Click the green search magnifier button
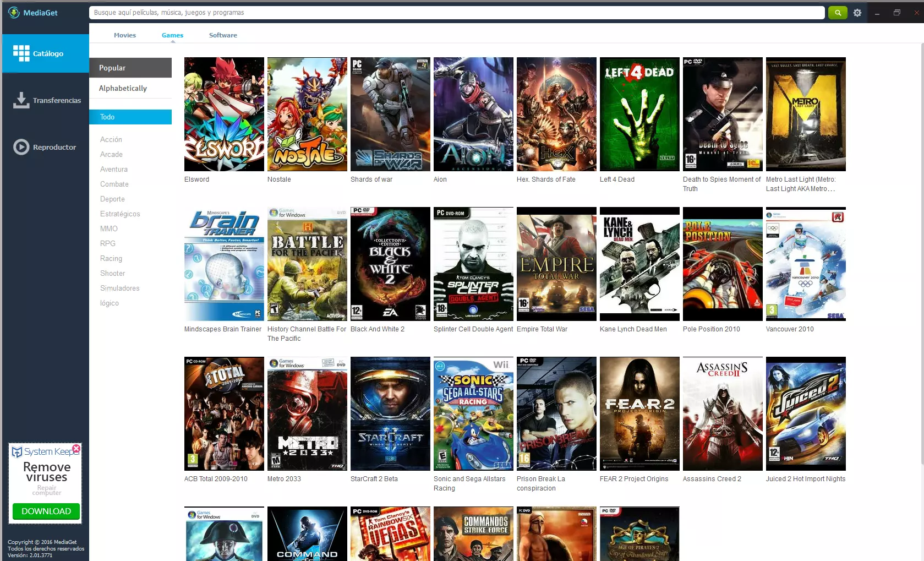The image size is (924, 561). 837,13
